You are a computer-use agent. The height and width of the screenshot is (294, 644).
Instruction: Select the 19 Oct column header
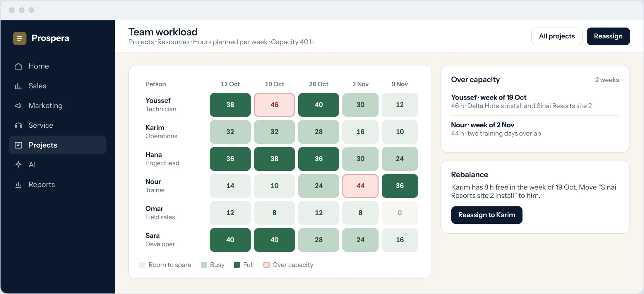click(274, 84)
